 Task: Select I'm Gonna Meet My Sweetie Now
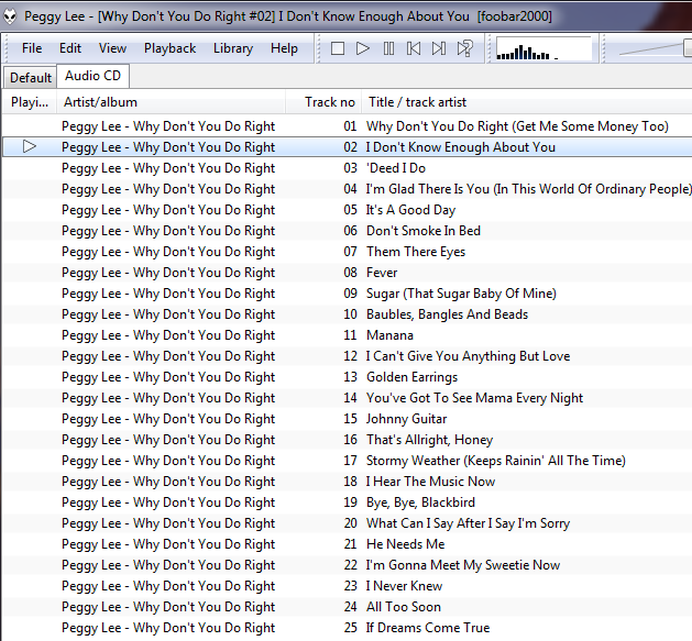[347, 565]
